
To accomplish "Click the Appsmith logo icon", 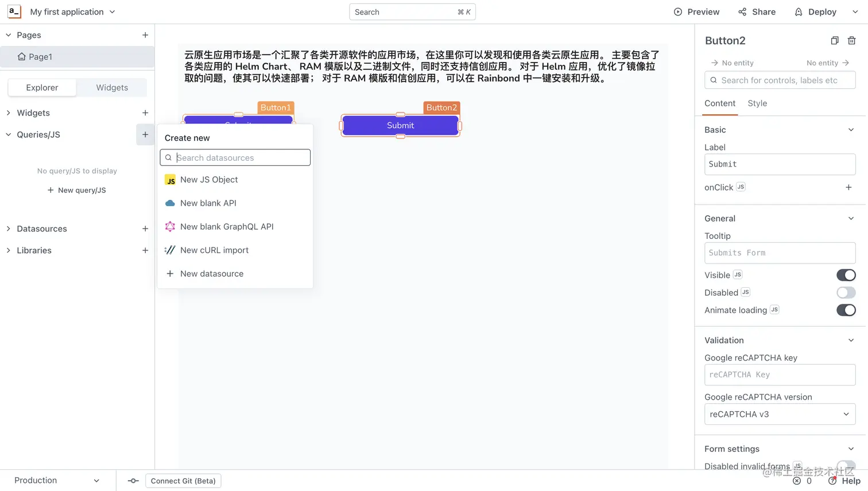I will coord(14,11).
